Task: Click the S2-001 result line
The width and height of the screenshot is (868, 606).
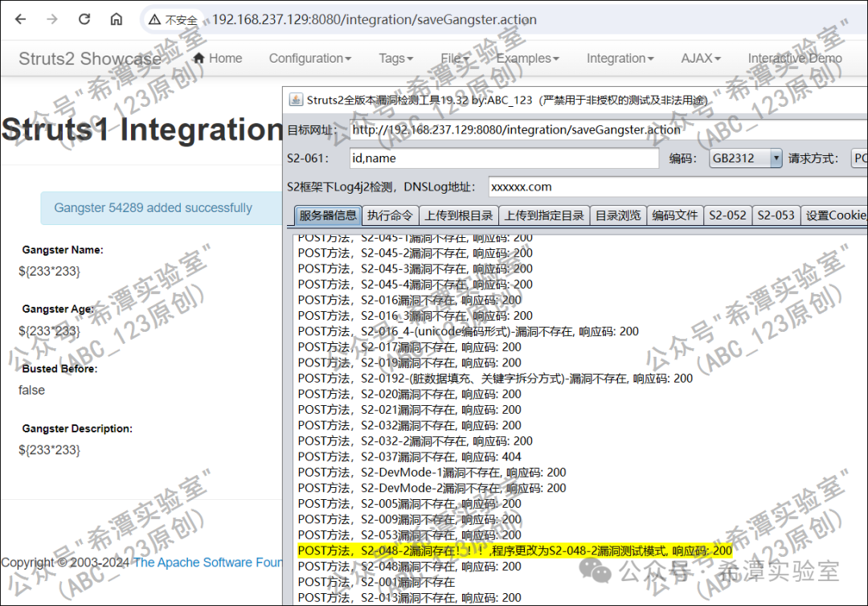Action: click(376, 582)
